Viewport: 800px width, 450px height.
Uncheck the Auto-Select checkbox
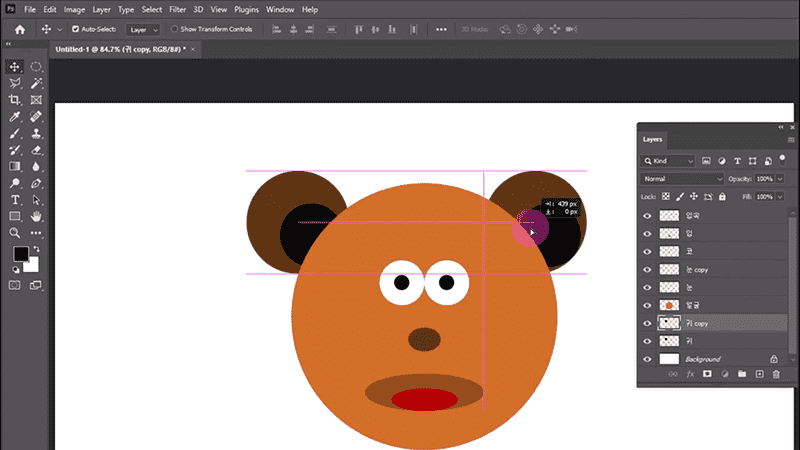[76, 29]
